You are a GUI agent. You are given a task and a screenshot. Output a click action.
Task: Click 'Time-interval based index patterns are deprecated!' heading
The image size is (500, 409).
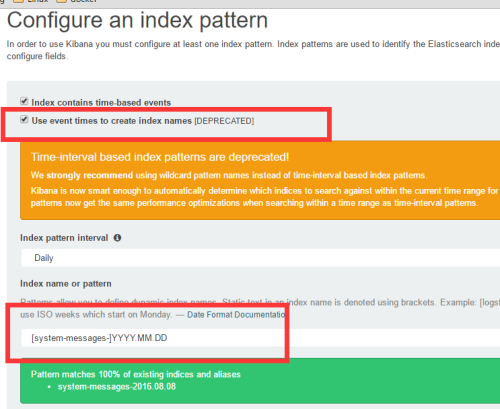pyautogui.click(x=160, y=157)
